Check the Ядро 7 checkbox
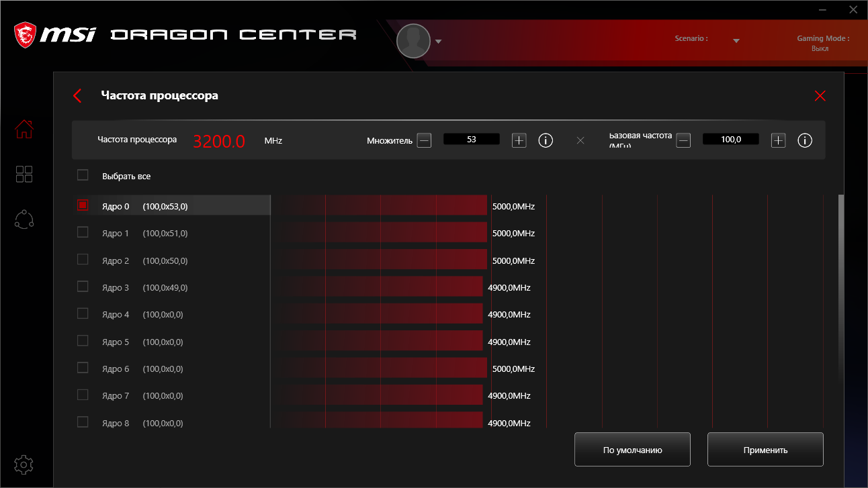Viewport: 868px width, 488px height. point(83,395)
